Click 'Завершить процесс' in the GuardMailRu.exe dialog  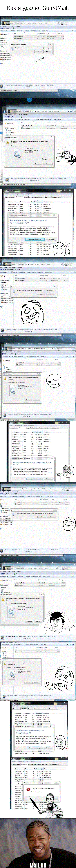pos(35,748)
